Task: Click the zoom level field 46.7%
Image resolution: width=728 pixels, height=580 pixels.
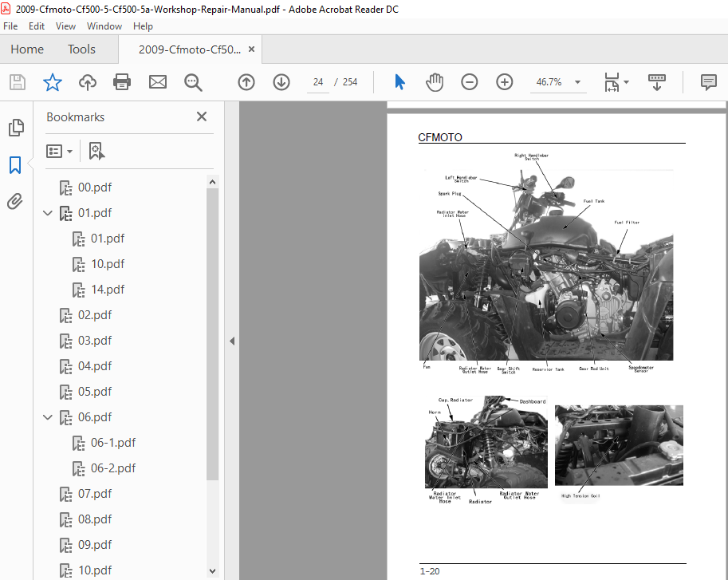Action: (x=549, y=82)
